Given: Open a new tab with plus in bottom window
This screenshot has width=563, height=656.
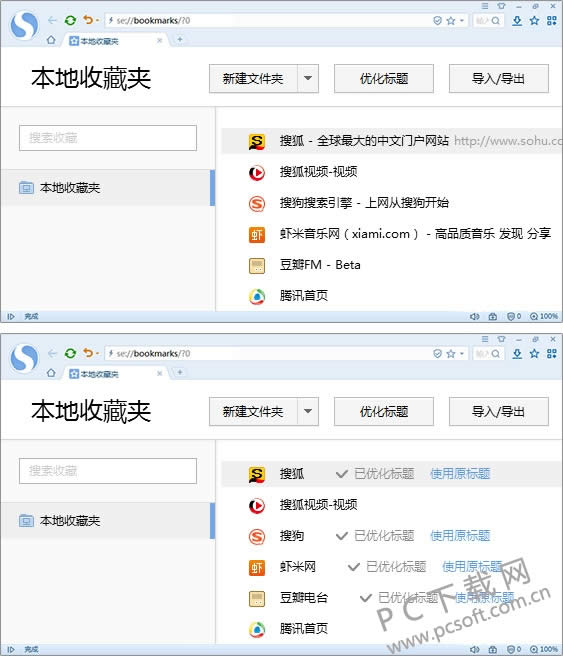Looking at the screenshot, I should click(180, 372).
